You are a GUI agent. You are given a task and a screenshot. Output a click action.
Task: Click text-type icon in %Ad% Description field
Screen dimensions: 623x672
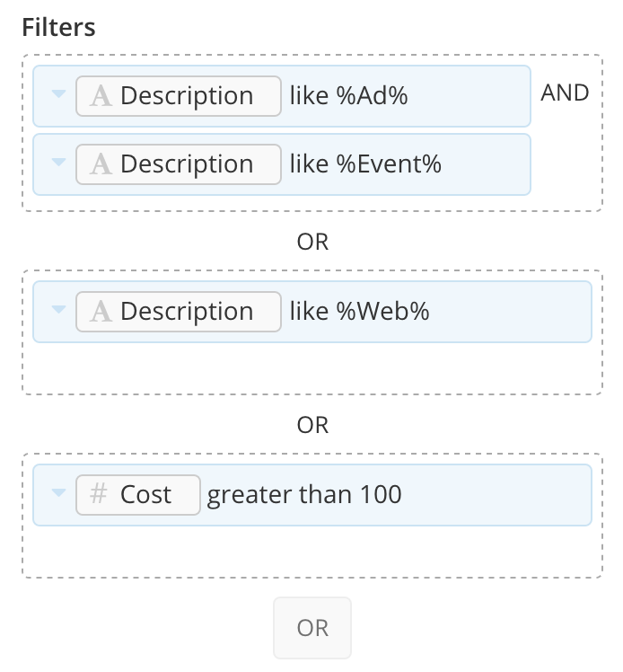(101, 95)
